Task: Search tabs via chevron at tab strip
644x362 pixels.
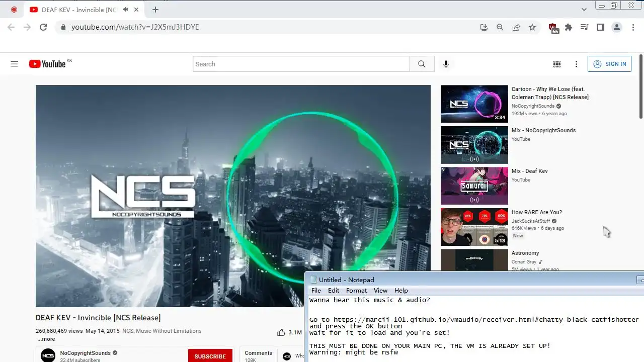Action: tap(584, 10)
